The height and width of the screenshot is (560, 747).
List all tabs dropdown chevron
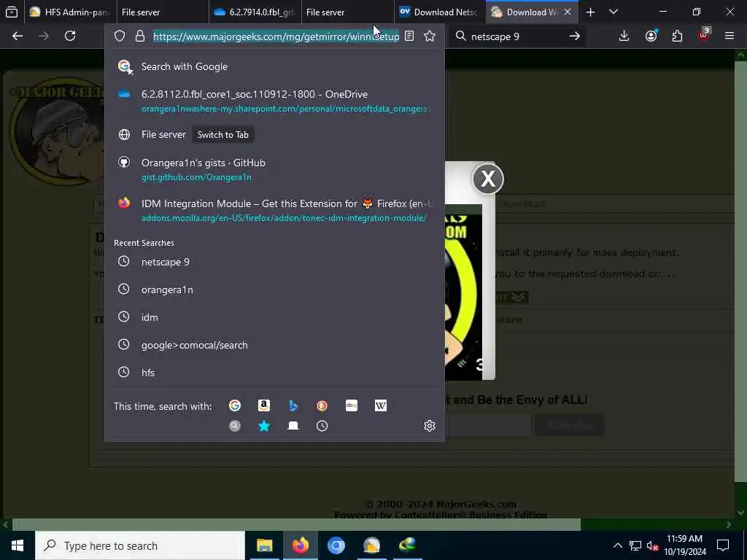tap(614, 12)
